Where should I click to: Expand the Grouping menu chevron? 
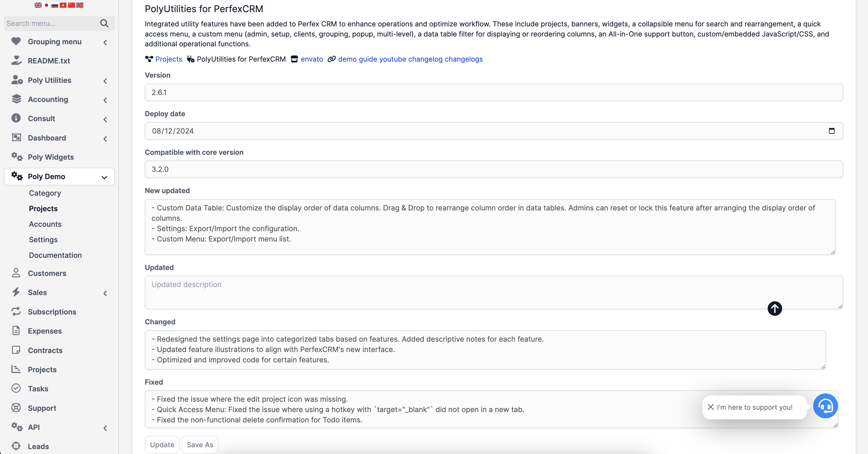tap(105, 42)
